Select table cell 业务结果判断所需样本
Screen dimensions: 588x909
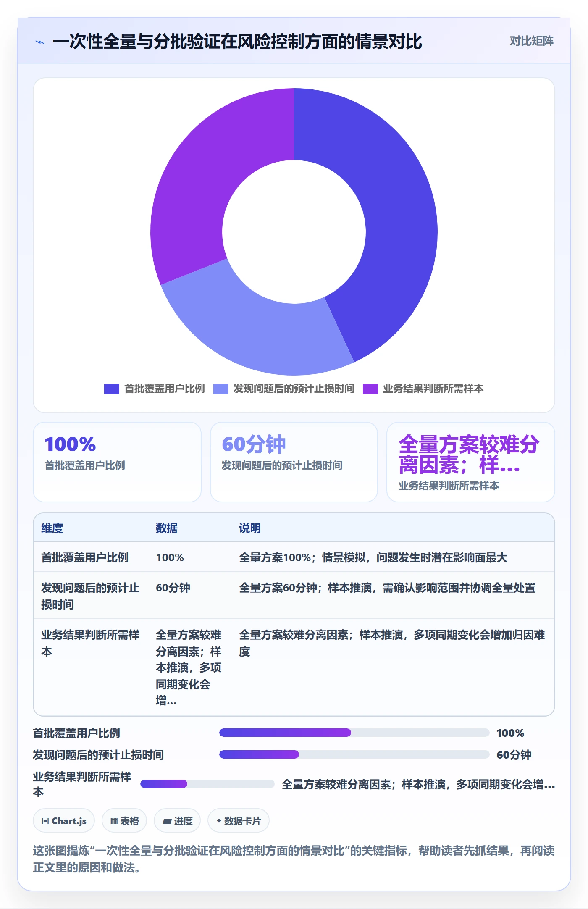pos(90,643)
